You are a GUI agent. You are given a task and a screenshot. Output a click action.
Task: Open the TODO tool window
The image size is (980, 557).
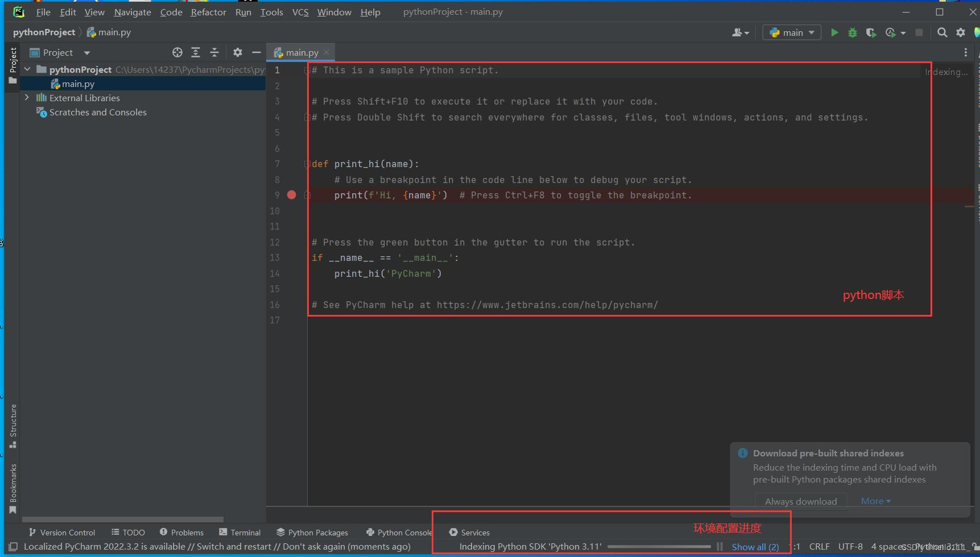point(128,533)
